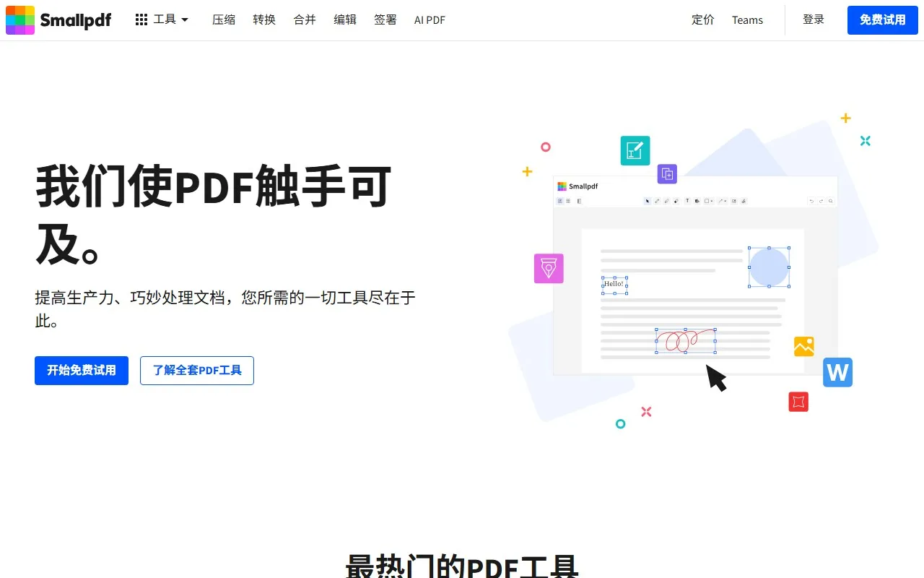Select 转换 in the navigation bar
This screenshot has height=578, width=924.
coord(263,20)
